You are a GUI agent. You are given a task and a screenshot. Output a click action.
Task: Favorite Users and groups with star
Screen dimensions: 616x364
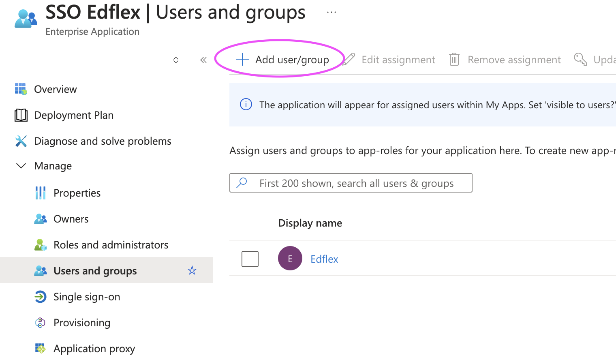192,270
